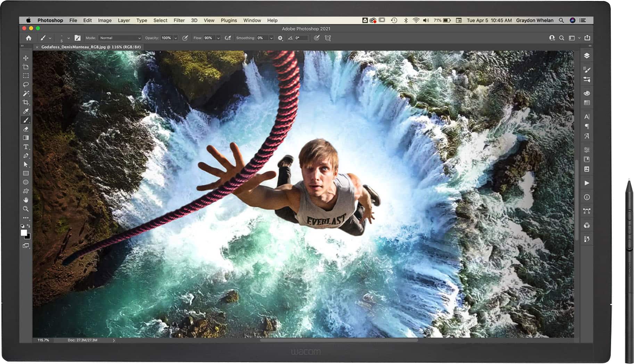Image resolution: width=634 pixels, height=364 pixels.
Task: Open the Layers panel icon
Action: click(x=587, y=56)
